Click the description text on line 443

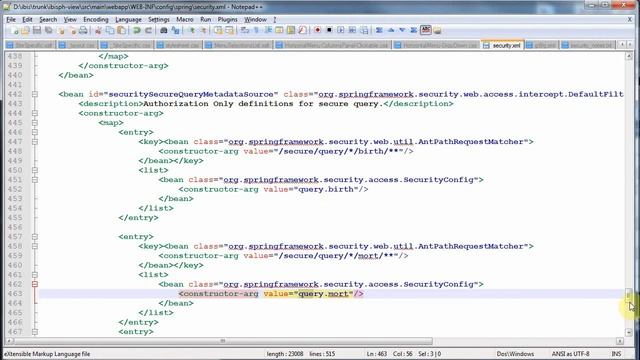[263, 104]
